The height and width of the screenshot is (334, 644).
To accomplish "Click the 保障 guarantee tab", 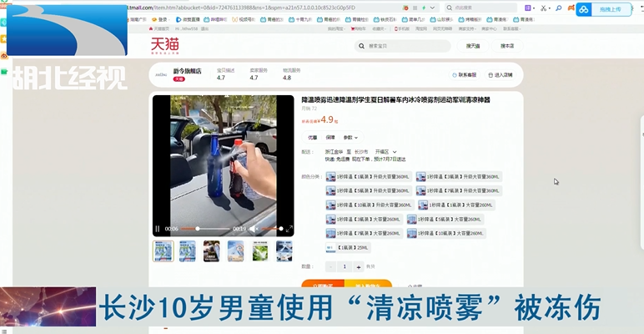I will [330, 137].
